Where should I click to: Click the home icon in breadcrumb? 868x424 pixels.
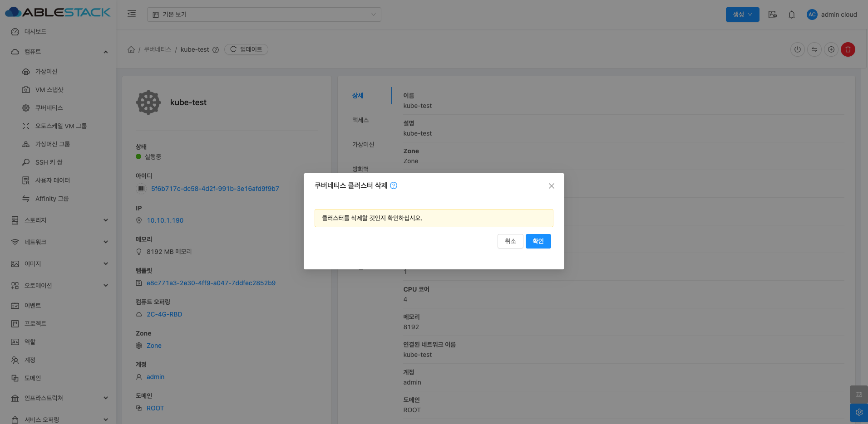pos(131,49)
